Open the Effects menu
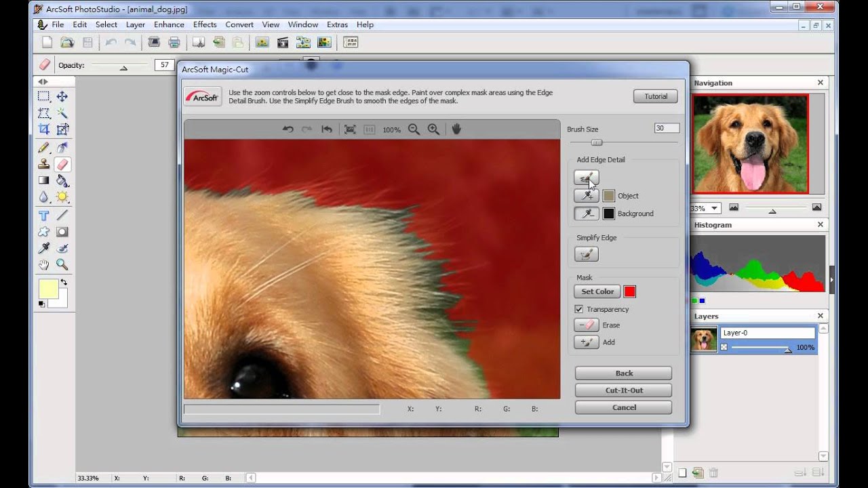This screenshot has width=868, height=488. pyautogui.click(x=205, y=24)
